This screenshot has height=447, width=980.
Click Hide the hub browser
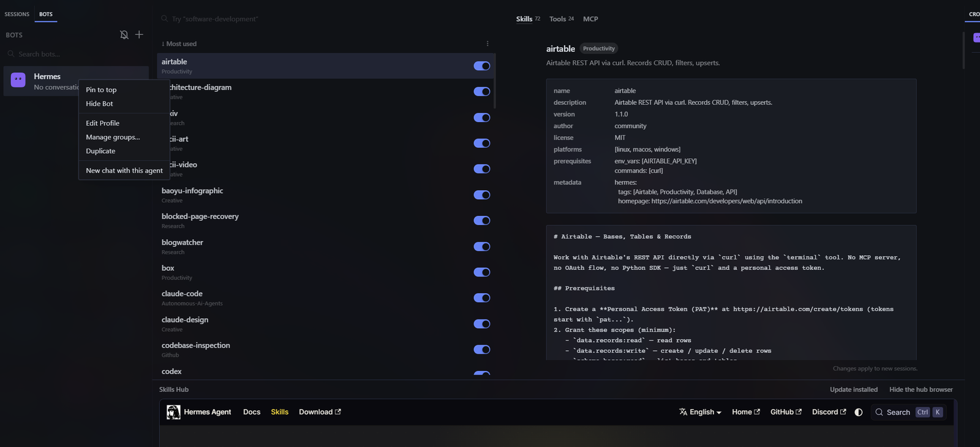[x=921, y=389]
